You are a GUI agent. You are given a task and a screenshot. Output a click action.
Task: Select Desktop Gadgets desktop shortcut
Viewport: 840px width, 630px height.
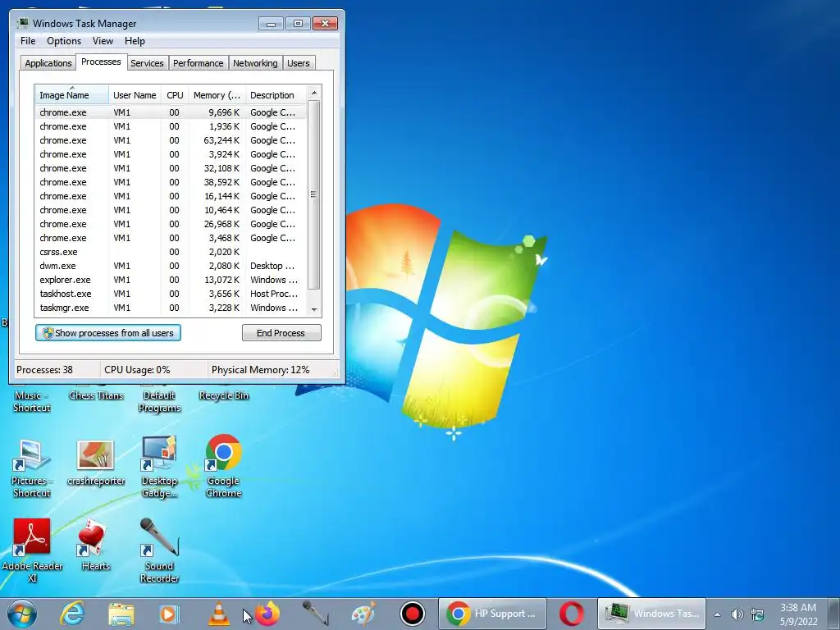click(159, 466)
